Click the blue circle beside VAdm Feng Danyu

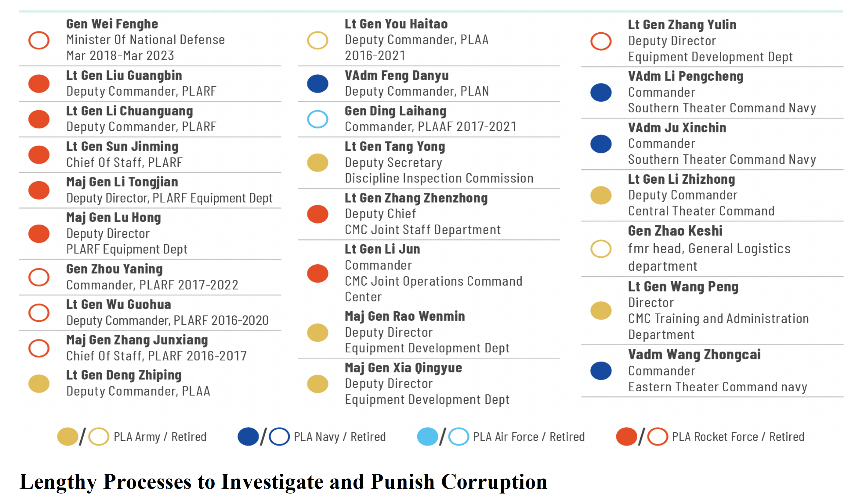317,83
